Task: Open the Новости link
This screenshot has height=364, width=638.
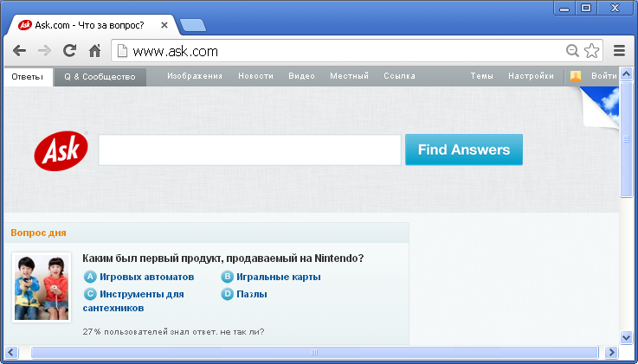Action: click(x=255, y=76)
